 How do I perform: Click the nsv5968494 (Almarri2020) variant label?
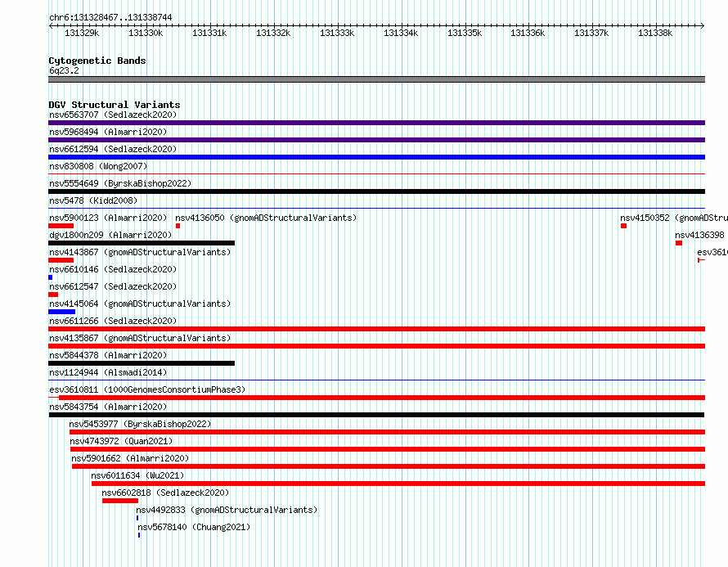[108, 132]
